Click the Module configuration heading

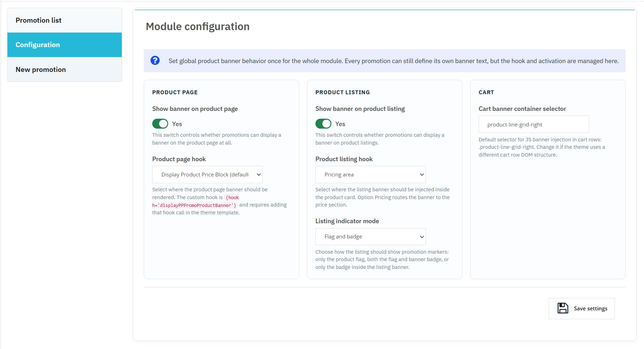tap(198, 27)
